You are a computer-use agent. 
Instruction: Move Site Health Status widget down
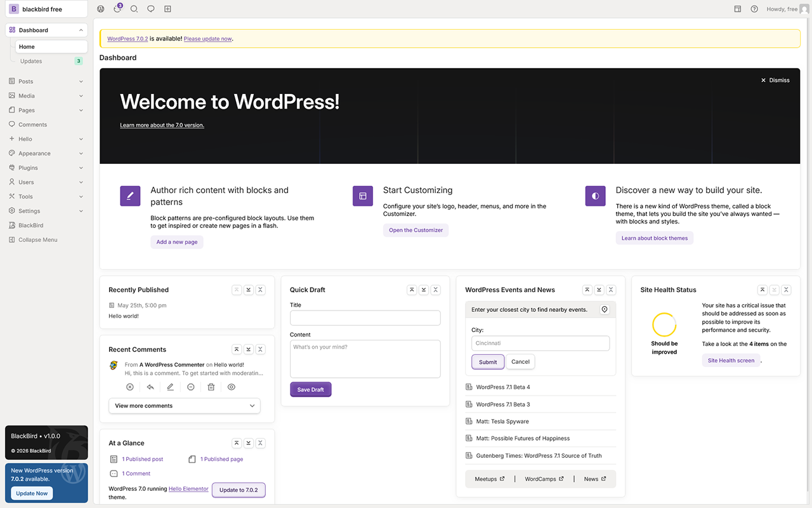pos(774,290)
